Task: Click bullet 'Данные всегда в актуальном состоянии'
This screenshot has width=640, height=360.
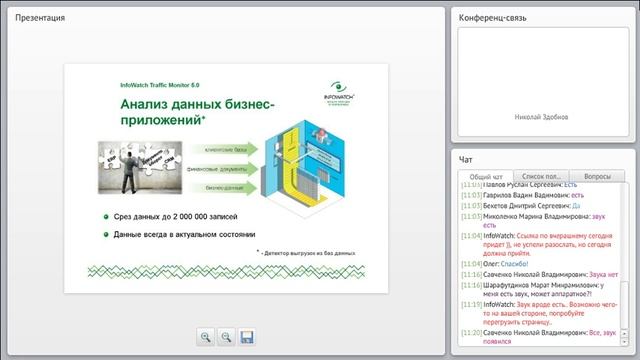Action: [x=184, y=235]
